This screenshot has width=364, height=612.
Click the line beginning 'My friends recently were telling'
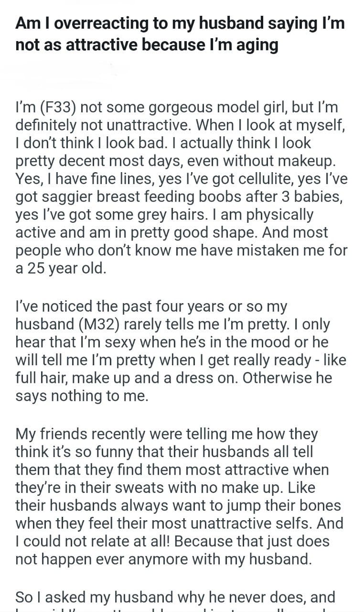tap(166, 434)
